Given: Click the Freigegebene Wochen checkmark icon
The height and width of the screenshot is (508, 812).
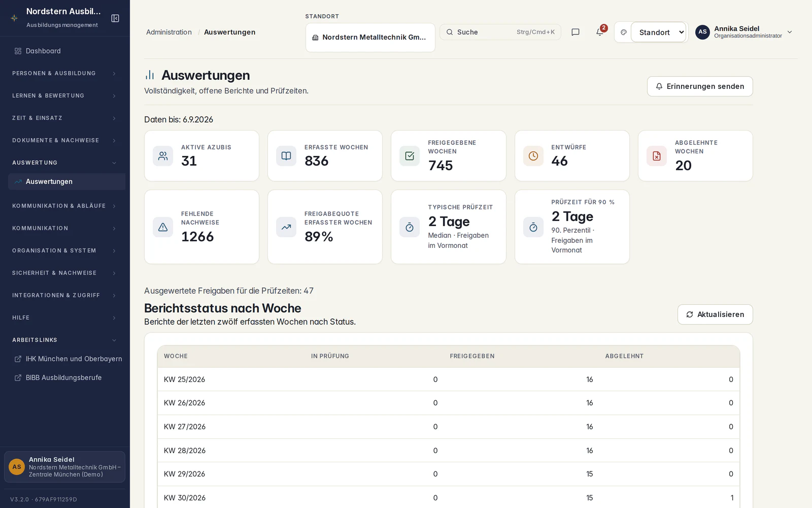Looking at the screenshot, I should pos(410,156).
